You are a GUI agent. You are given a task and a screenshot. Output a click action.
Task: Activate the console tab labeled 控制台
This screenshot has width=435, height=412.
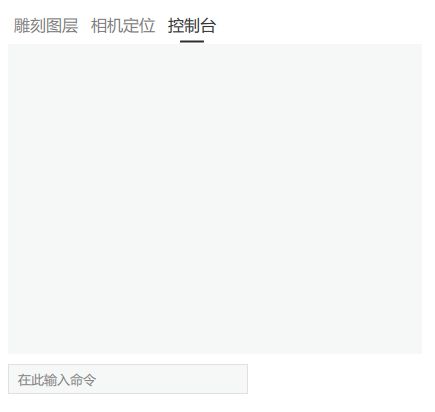point(192,26)
